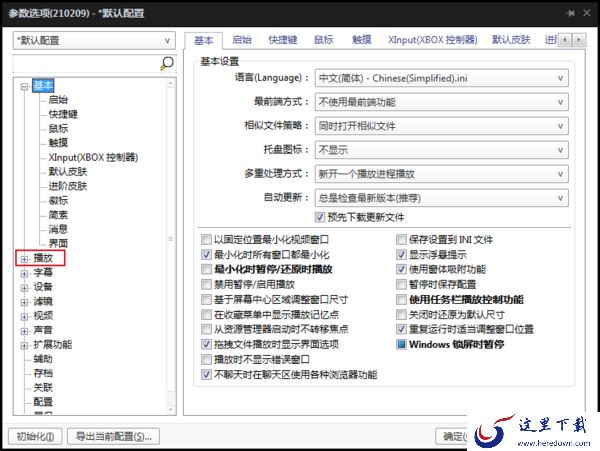The image size is (600, 451).
Task: Enable 使用任务栏播放控制功能 checkbox
Action: click(x=401, y=300)
